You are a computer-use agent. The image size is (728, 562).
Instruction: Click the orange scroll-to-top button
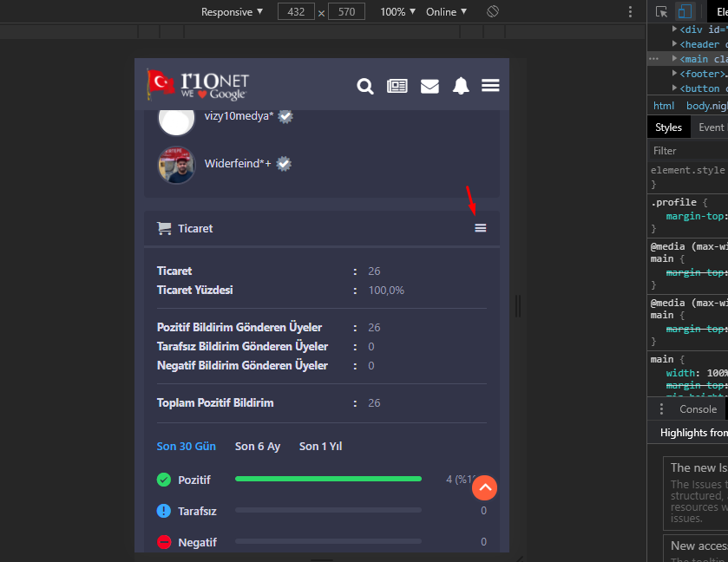click(484, 487)
